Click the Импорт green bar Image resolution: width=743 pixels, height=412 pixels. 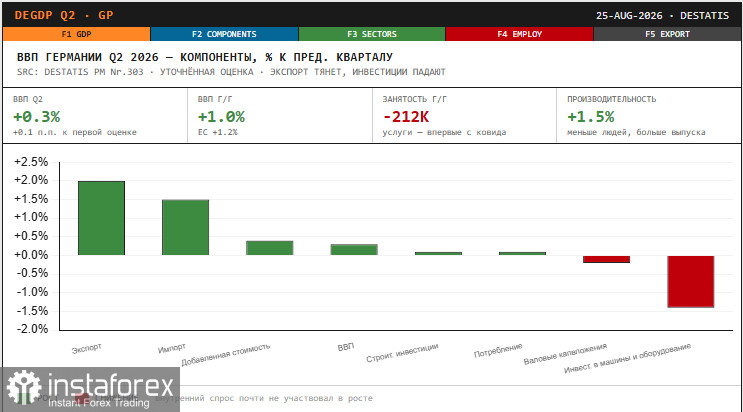point(185,228)
